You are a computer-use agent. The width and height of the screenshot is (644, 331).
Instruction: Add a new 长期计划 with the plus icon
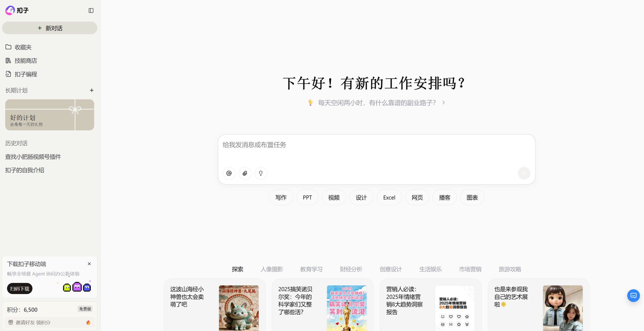click(x=92, y=90)
